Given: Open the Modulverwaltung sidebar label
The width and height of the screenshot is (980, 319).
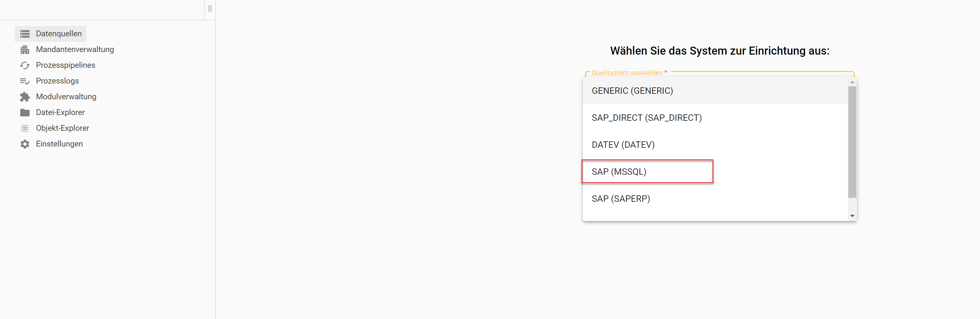Looking at the screenshot, I should point(66,97).
